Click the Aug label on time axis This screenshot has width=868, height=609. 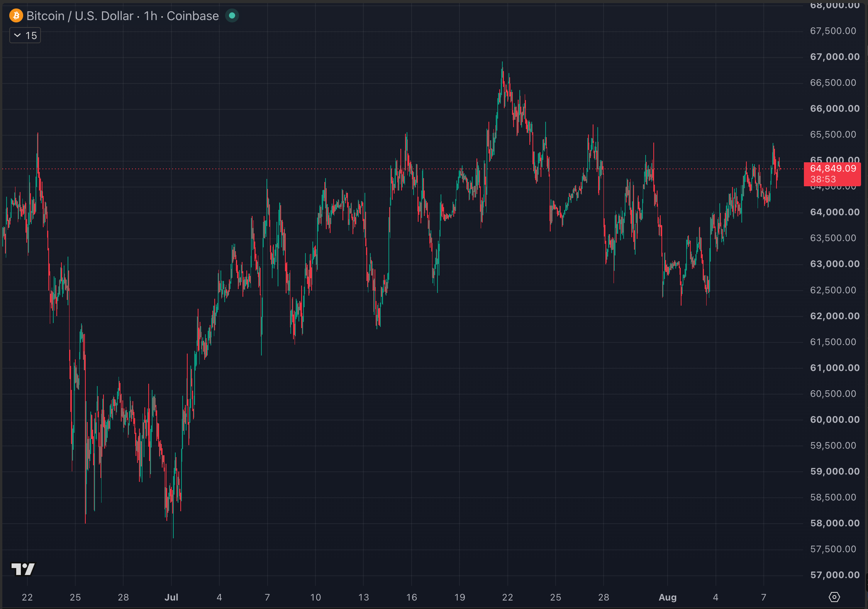(668, 597)
